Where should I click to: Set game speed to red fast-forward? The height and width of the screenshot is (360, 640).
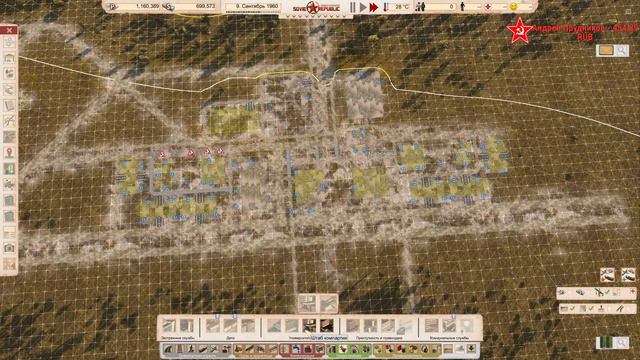tap(373, 7)
